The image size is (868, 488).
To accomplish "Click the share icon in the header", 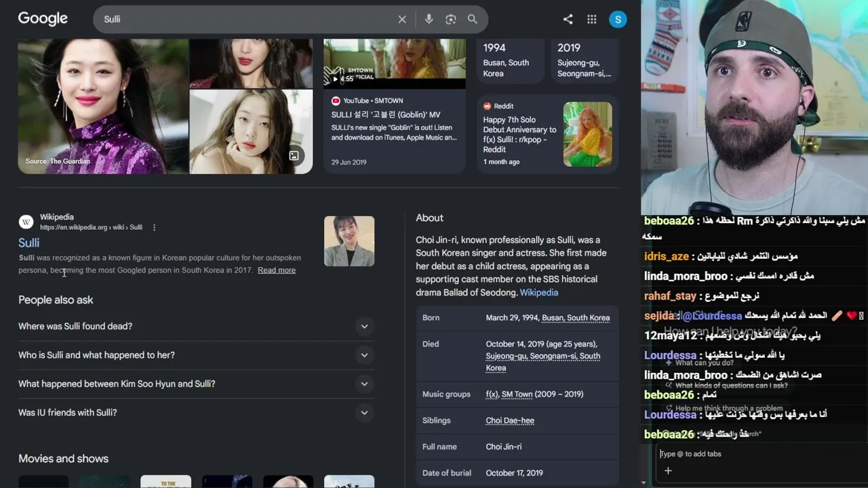I will coord(568,20).
